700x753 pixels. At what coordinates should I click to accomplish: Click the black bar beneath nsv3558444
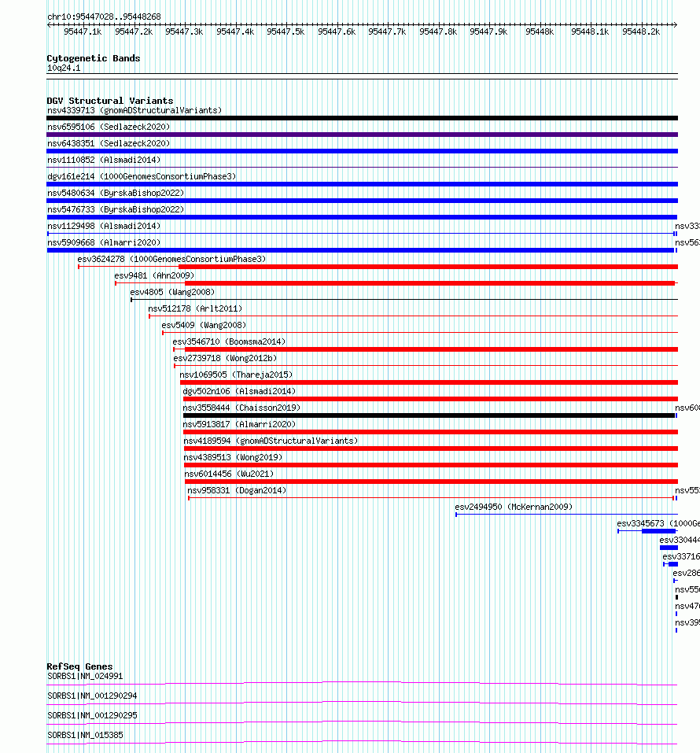(429, 415)
